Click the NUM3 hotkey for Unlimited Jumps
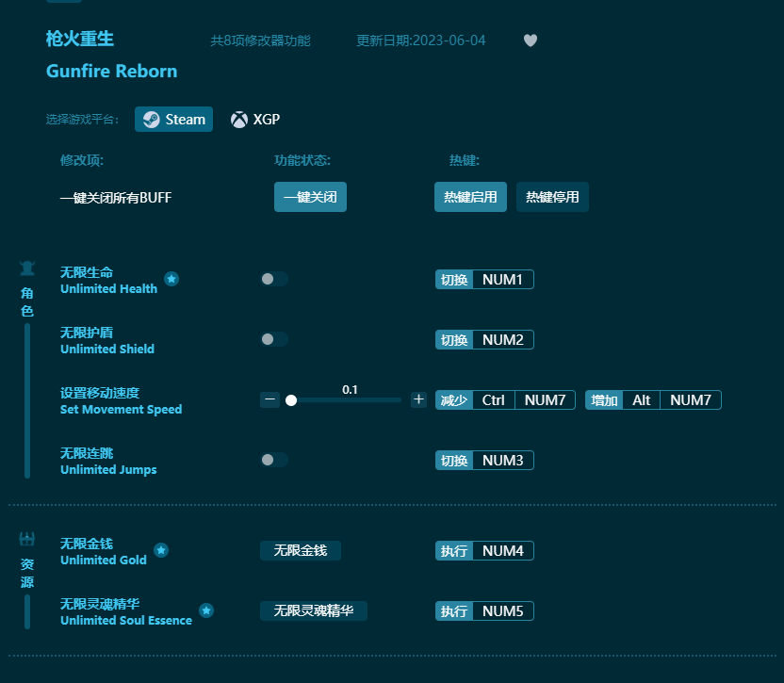Image resolution: width=784 pixels, height=683 pixels. pyautogui.click(x=502, y=461)
